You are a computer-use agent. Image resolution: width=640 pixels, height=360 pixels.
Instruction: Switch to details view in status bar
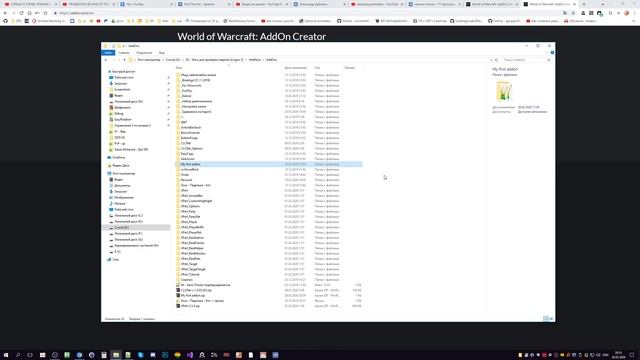(x=546, y=319)
